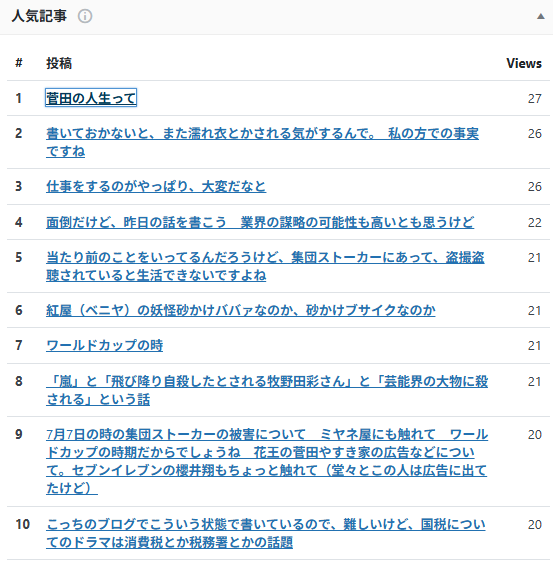Click the # column header
Screen dimensions: 553x576
tap(19, 63)
